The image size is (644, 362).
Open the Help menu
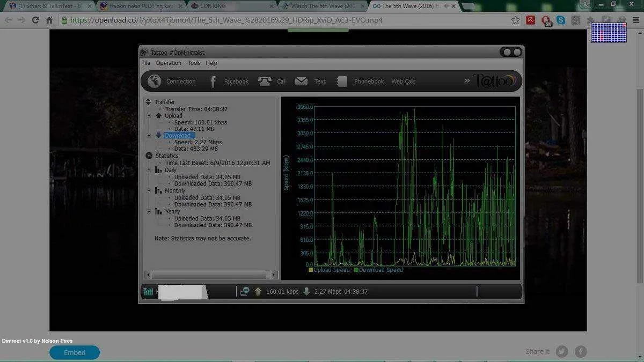(211, 63)
